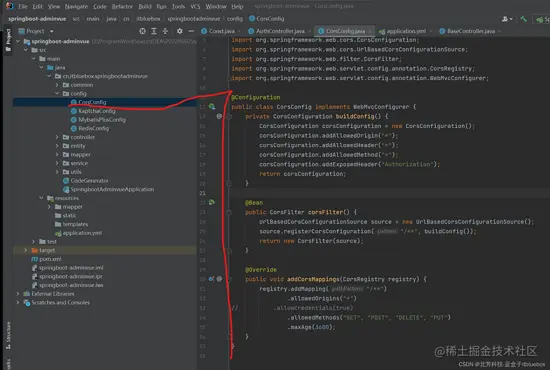The image size is (550, 370).
Task: Open the user account icon in toolbar
Action: point(507,19)
